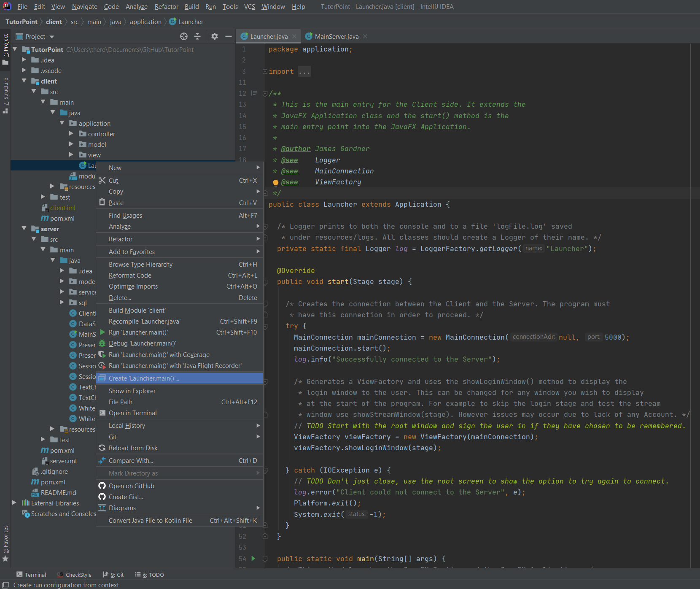Click line number 17 in editor gutter
The height and width of the screenshot is (589, 700).
[x=242, y=149]
